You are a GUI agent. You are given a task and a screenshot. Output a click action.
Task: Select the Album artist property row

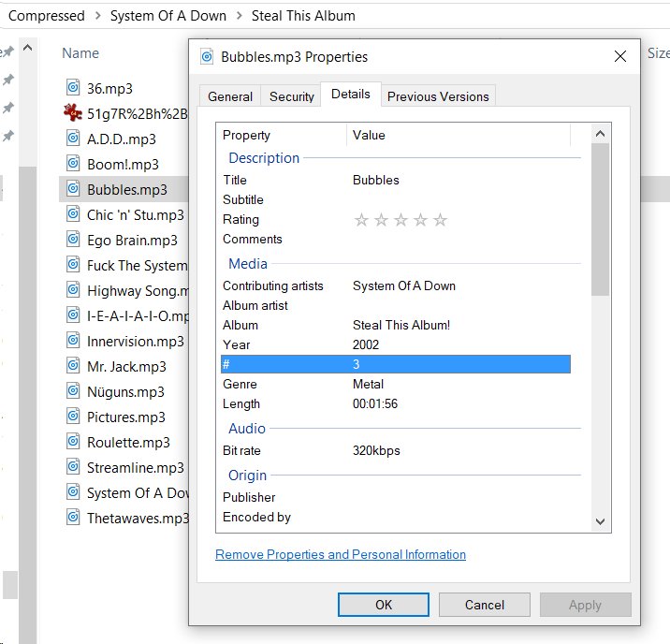[x=396, y=305]
